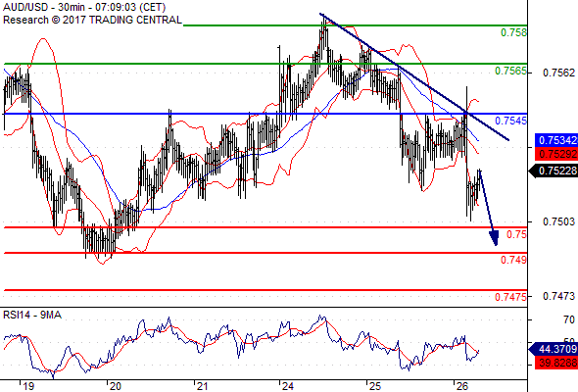Select the red 0.75292 price tag

tap(555, 154)
